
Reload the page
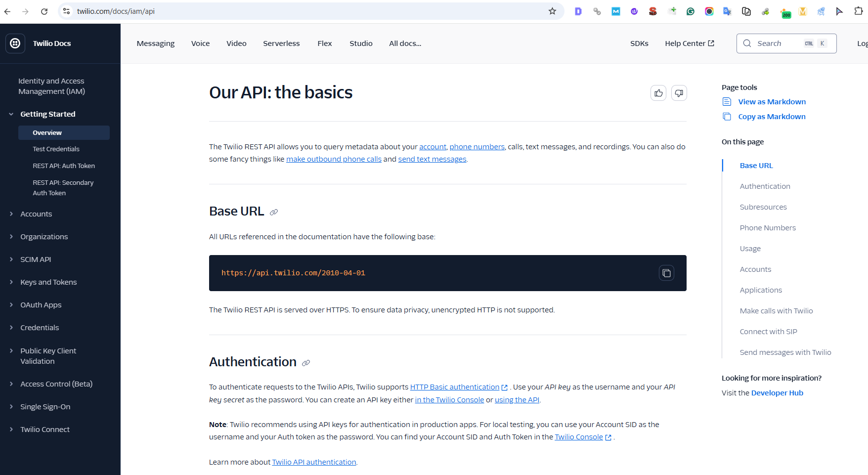(44, 11)
